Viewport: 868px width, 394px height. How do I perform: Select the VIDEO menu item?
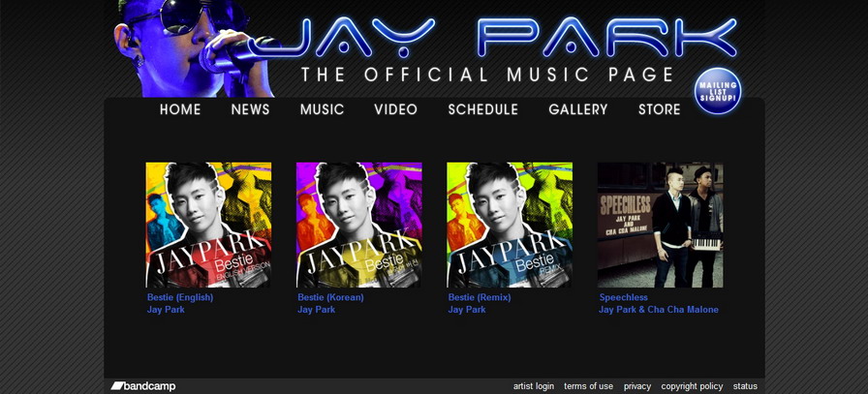[396, 109]
